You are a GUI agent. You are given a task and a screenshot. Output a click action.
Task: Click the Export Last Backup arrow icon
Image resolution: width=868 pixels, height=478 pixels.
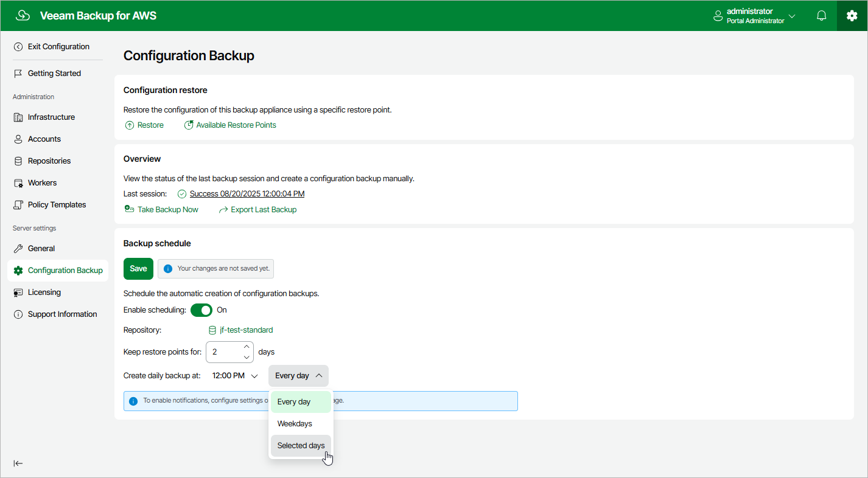tap(223, 210)
